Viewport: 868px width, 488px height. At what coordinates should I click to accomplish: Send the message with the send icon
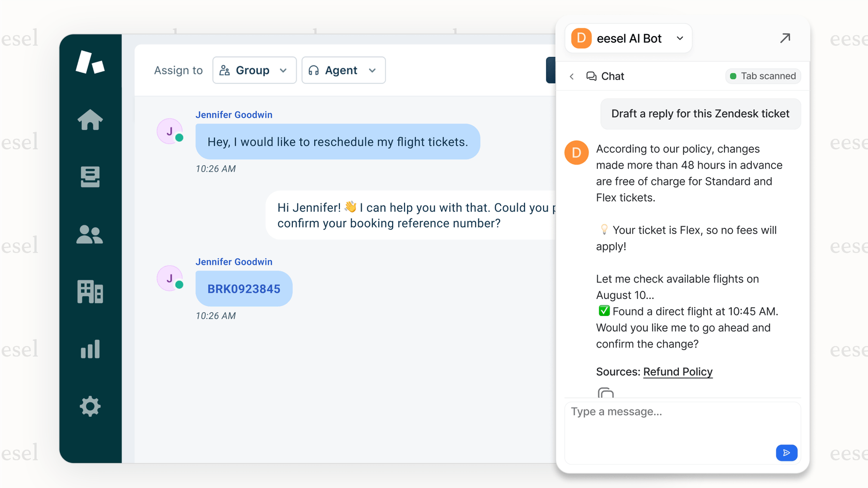786,453
